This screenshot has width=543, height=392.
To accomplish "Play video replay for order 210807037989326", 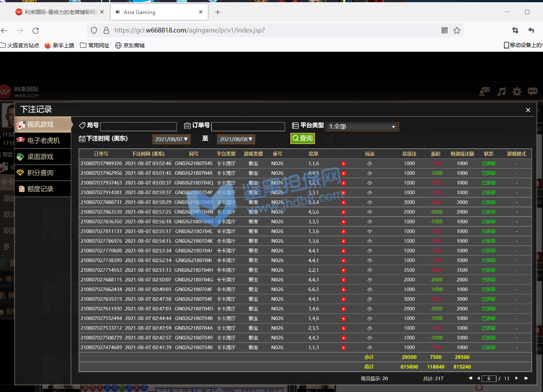I will coord(344,164).
